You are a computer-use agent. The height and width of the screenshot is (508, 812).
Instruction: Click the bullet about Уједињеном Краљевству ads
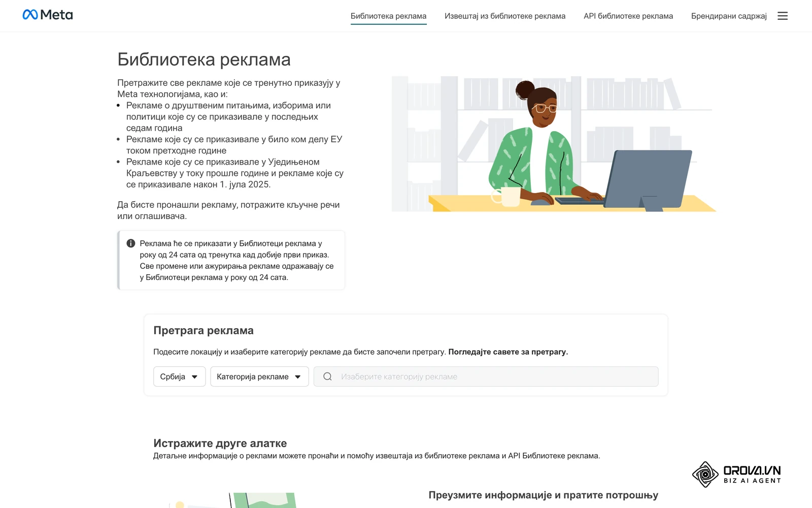(x=235, y=173)
